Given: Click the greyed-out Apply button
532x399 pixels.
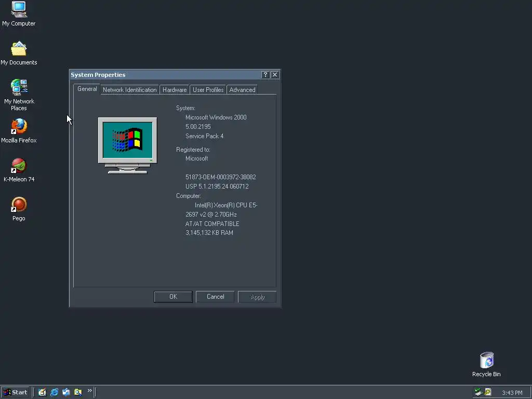Looking at the screenshot, I should pos(257,297).
